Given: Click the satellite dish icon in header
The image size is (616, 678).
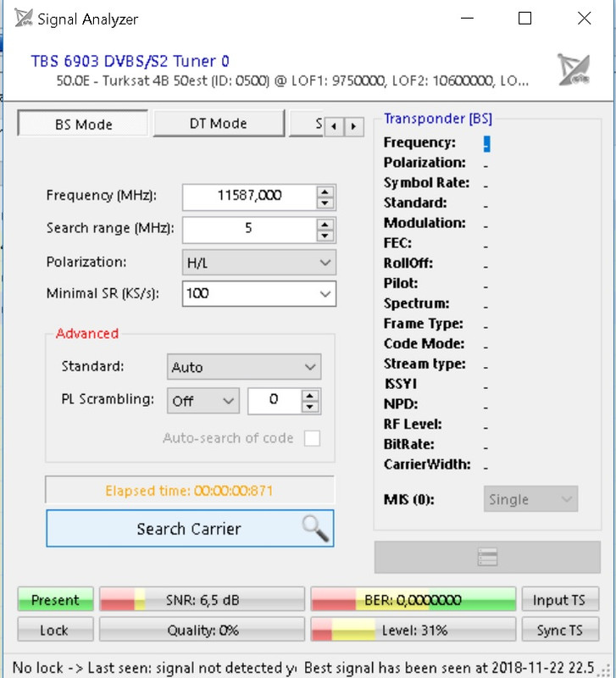Looking at the screenshot, I should [574, 69].
